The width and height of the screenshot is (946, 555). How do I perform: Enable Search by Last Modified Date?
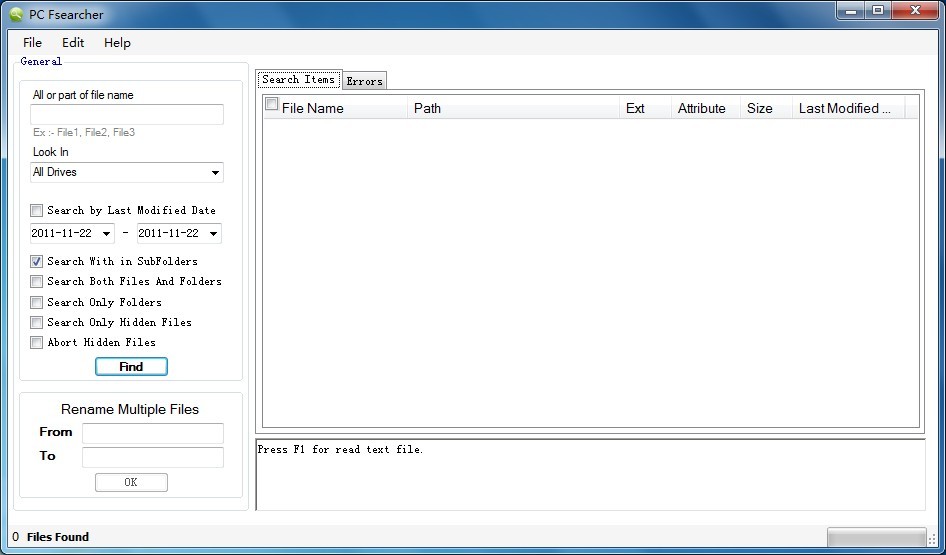pos(37,211)
